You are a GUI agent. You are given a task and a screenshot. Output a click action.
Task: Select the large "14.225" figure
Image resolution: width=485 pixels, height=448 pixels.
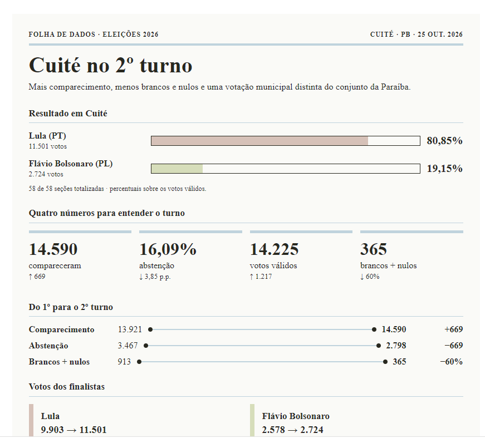pos(274,249)
